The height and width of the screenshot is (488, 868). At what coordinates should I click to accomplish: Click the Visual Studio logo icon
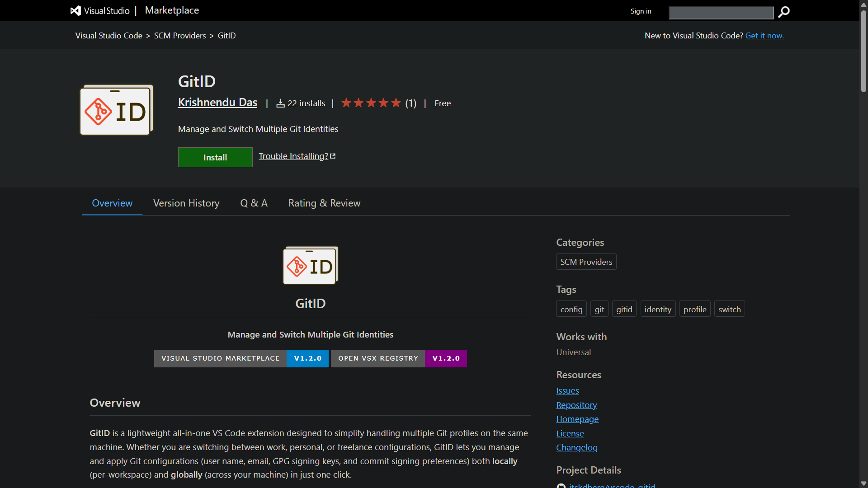(x=75, y=10)
